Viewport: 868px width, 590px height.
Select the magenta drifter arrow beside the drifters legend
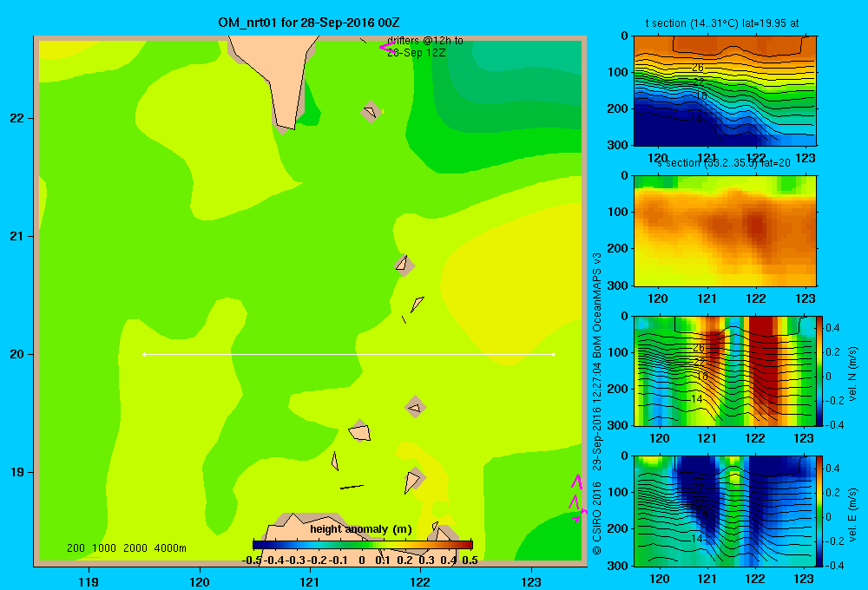click(387, 47)
